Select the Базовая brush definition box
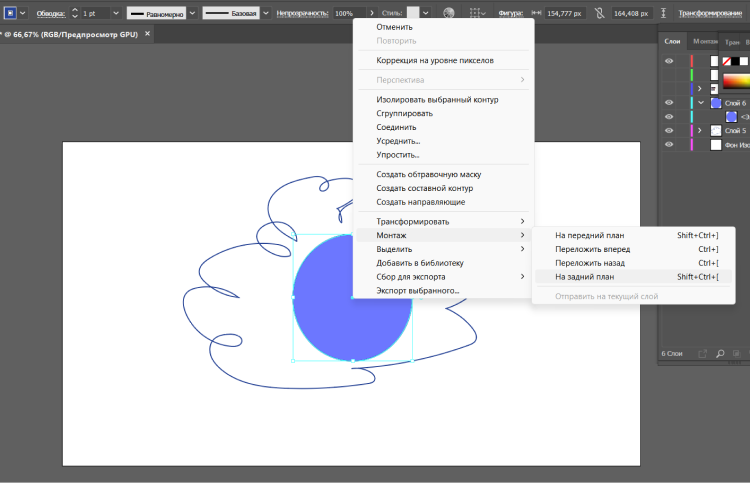Image resolution: width=750 pixels, height=483 pixels. [231, 13]
